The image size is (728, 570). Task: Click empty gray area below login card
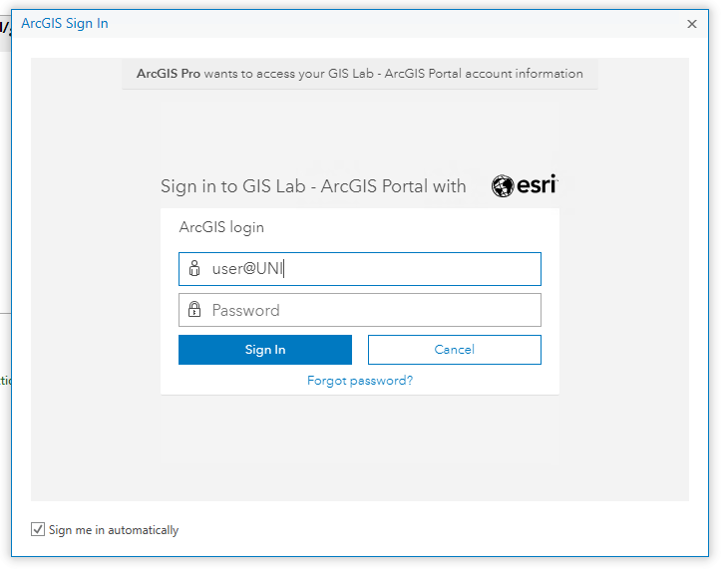coord(360,447)
